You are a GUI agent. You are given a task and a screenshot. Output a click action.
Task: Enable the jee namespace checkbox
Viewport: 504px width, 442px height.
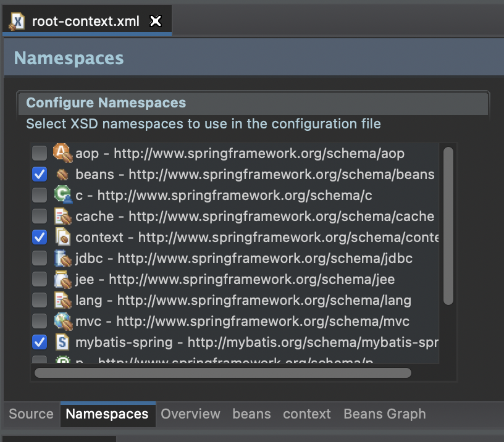(x=40, y=279)
